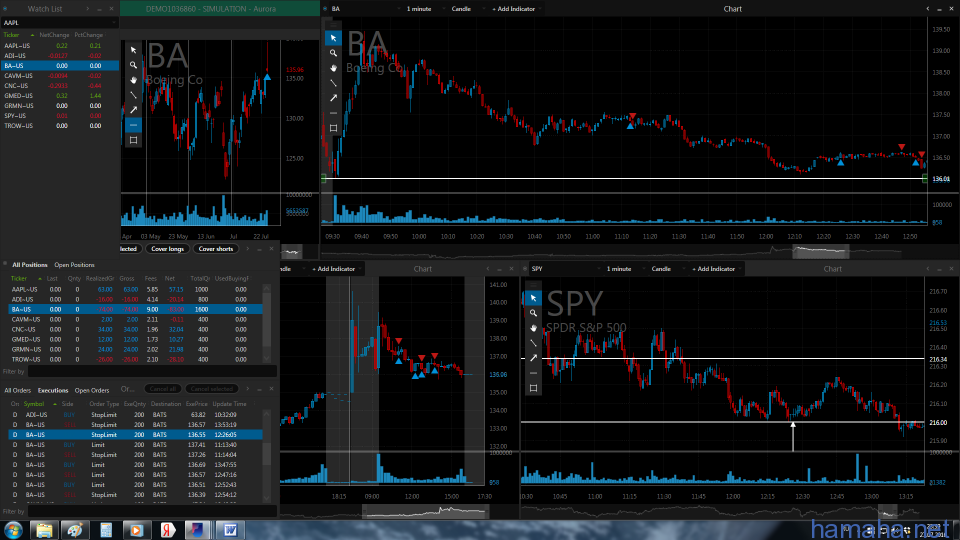Select highlighted horizontal line tool in BA daily chart
Screen dimensions: 960x540
[x=133, y=125]
